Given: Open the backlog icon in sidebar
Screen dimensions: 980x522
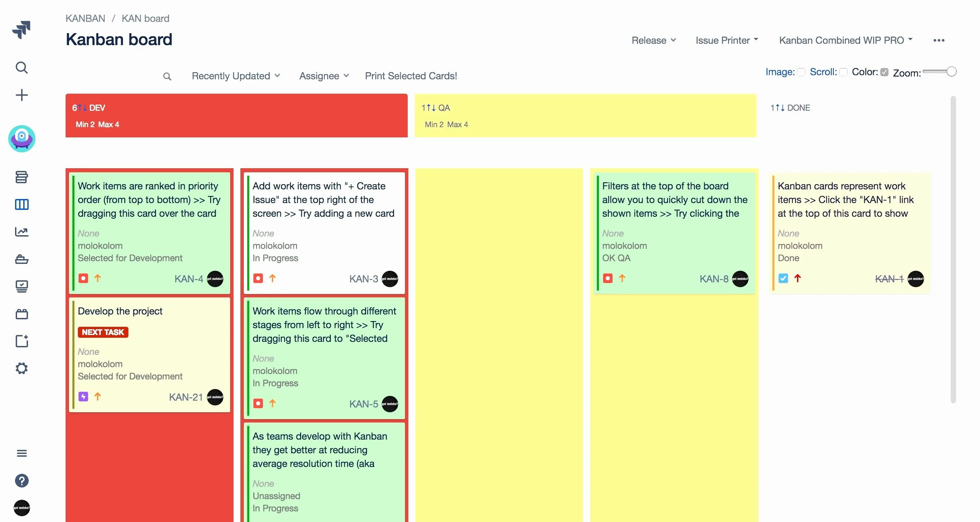Looking at the screenshot, I should click(x=22, y=177).
